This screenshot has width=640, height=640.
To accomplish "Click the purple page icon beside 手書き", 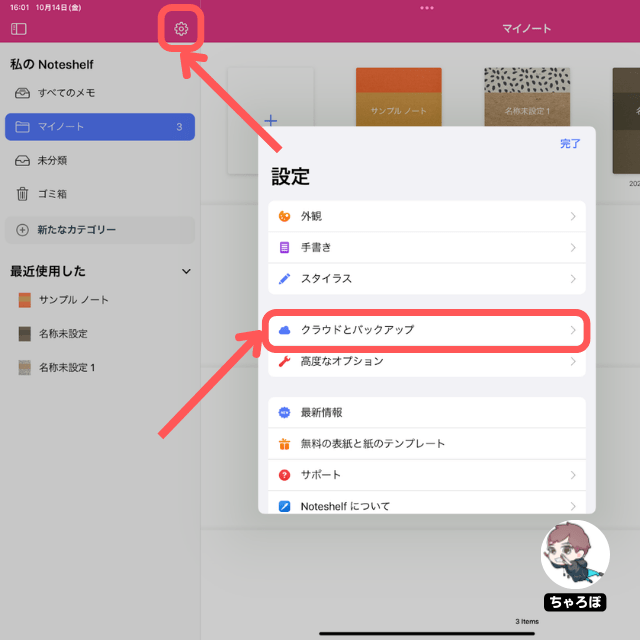I will pos(284,247).
